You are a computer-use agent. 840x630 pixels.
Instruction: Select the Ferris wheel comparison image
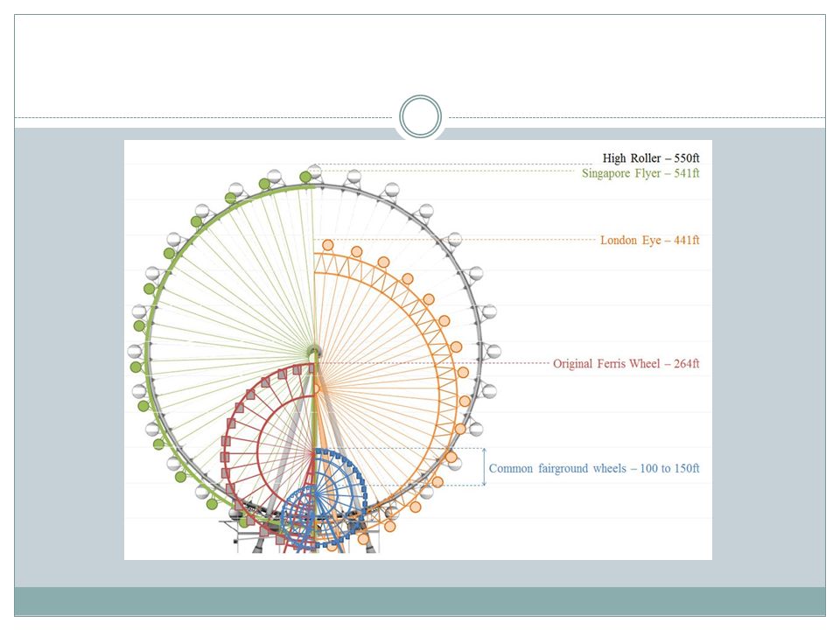[x=418, y=350]
